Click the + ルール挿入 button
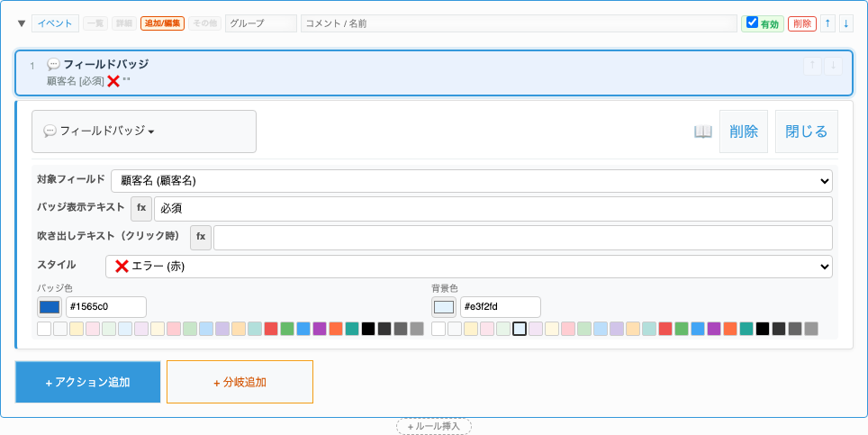868x435 pixels. (x=433, y=427)
